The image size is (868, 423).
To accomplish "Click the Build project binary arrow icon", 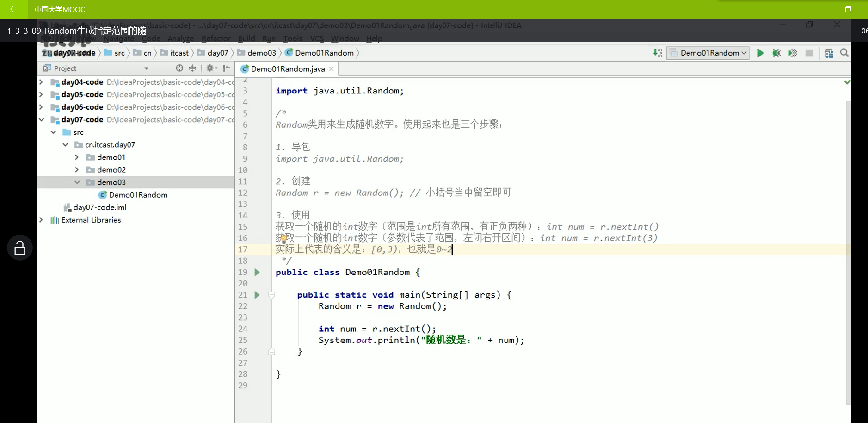I will (x=658, y=53).
